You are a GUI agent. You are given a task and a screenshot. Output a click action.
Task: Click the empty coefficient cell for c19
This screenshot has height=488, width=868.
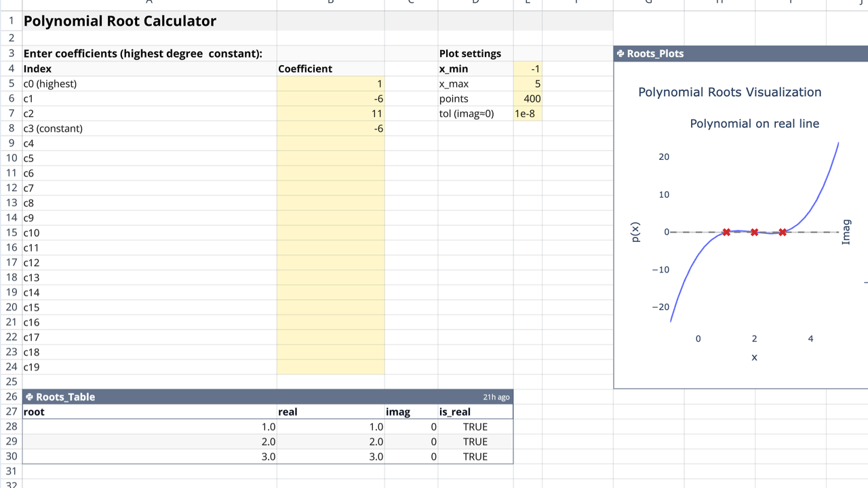[331, 367]
